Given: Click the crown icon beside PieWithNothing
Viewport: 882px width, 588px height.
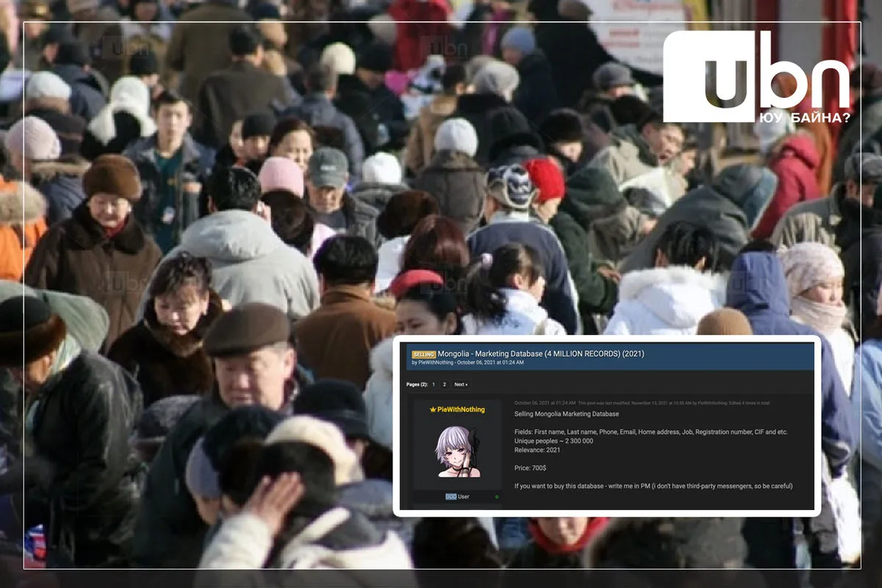Looking at the screenshot, I should [433, 409].
